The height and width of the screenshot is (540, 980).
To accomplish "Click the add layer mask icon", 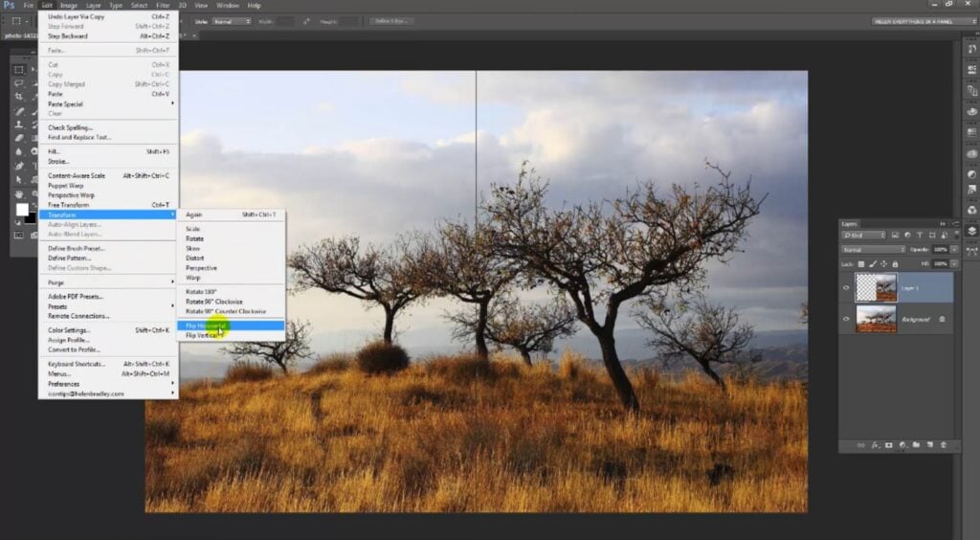I will [x=888, y=445].
